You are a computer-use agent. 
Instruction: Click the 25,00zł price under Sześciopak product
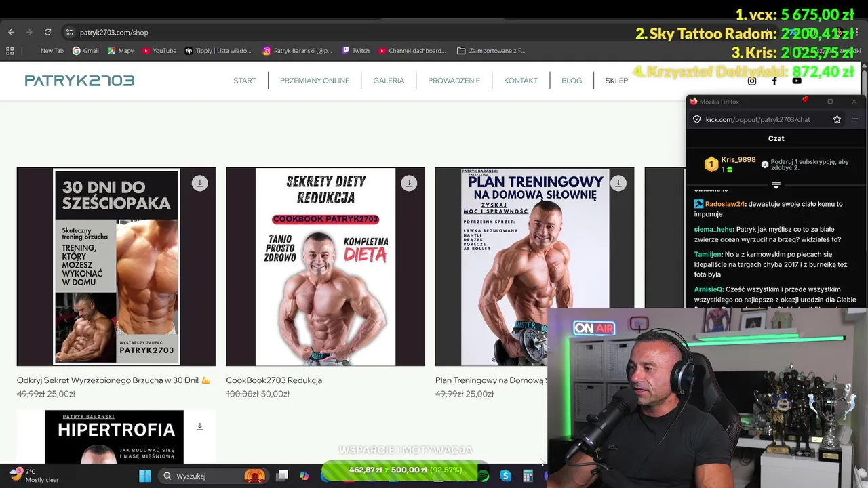[61, 394]
